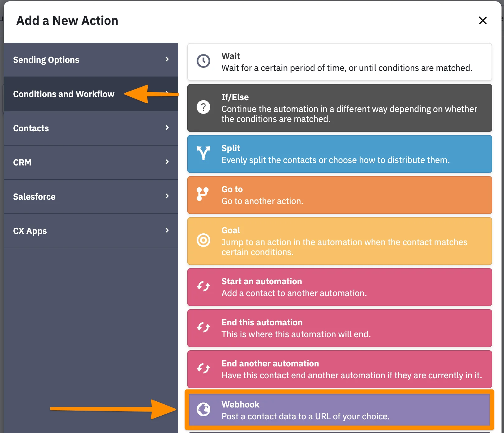Select the Wait clock icon
The width and height of the screenshot is (504, 433).
203,61
